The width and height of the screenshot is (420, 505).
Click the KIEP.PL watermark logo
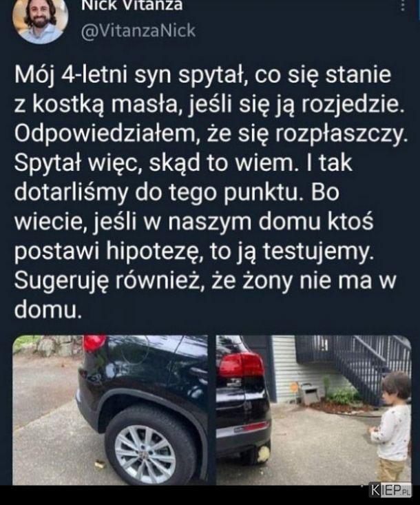coord(390,490)
